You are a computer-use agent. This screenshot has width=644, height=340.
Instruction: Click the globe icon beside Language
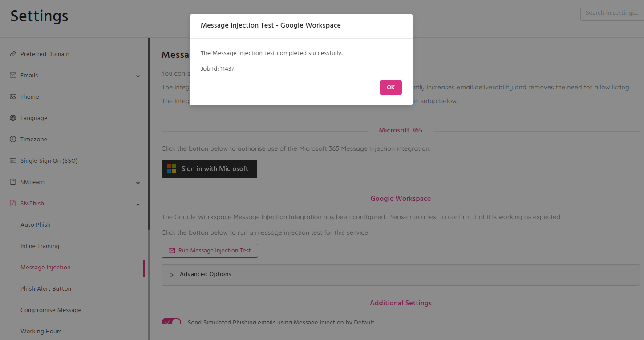(13, 118)
